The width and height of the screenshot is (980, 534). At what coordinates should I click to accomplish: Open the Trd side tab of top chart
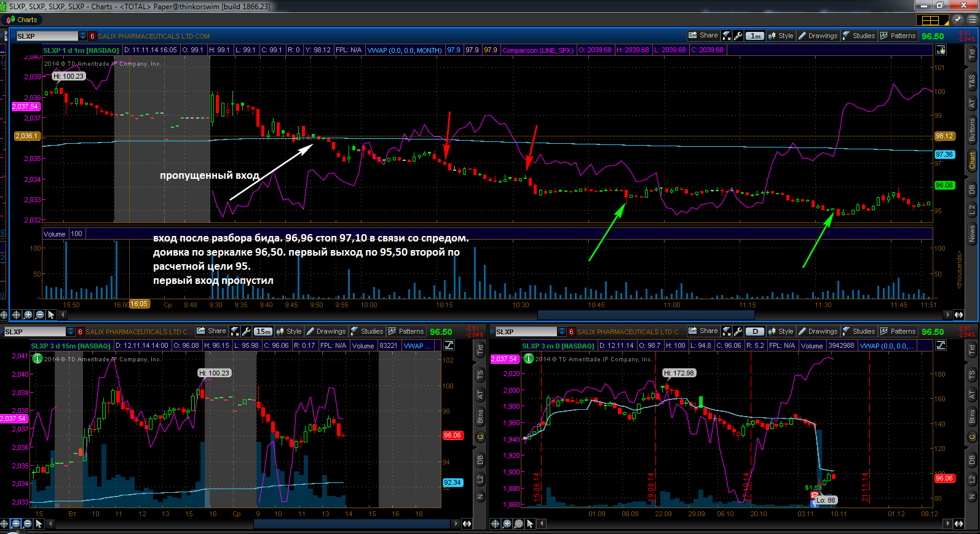click(x=972, y=54)
